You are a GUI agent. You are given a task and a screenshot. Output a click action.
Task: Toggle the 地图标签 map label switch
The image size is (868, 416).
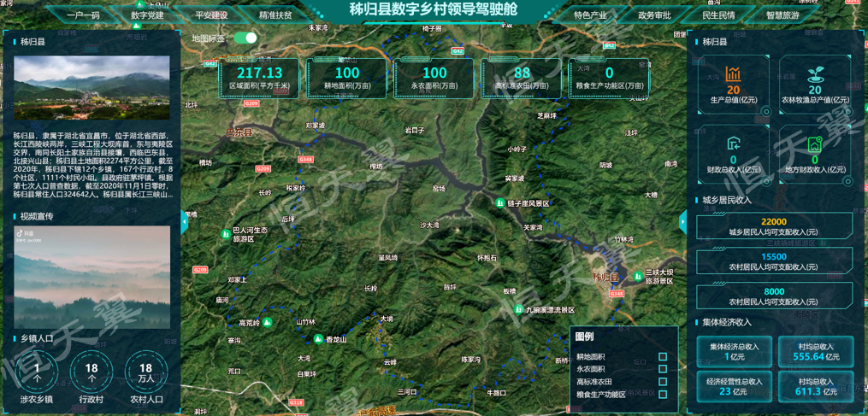tap(245, 38)
